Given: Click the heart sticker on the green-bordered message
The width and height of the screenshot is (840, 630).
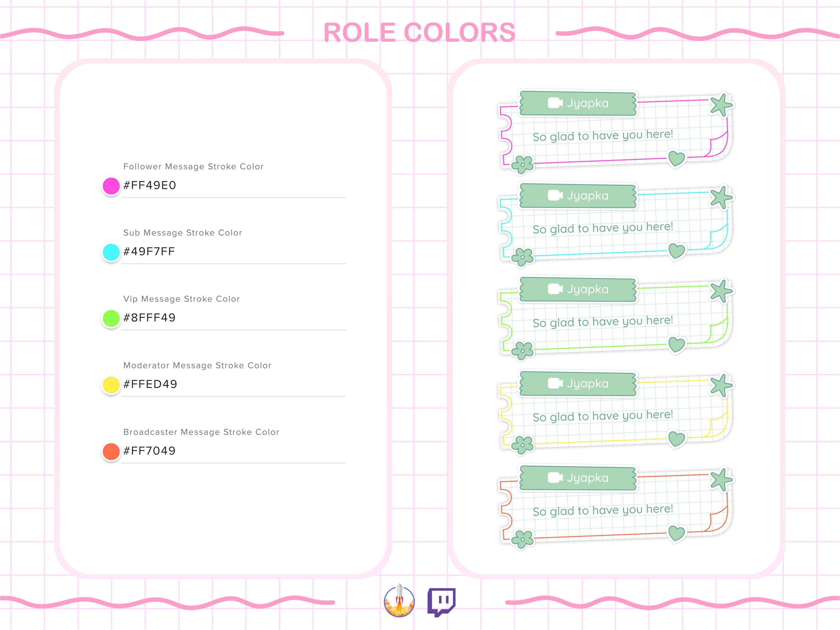Looking at the screenshot, I should click(x=677, y=345).
